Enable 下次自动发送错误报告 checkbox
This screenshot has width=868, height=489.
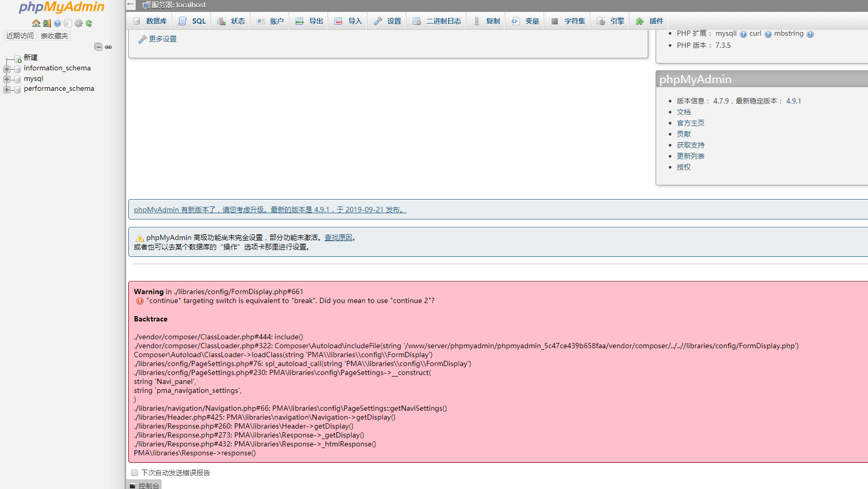coord(135,473)
